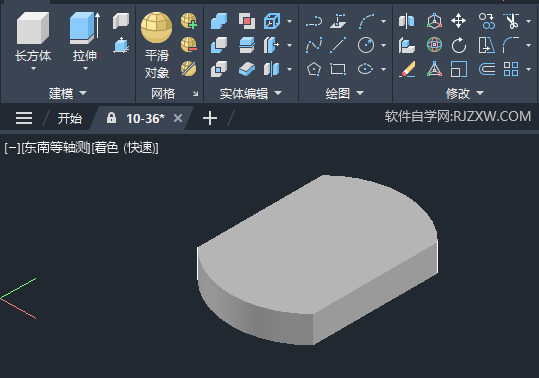Add a new drawing tab
The height and width of the screenshot is (378, 539).
click(210, 118)
